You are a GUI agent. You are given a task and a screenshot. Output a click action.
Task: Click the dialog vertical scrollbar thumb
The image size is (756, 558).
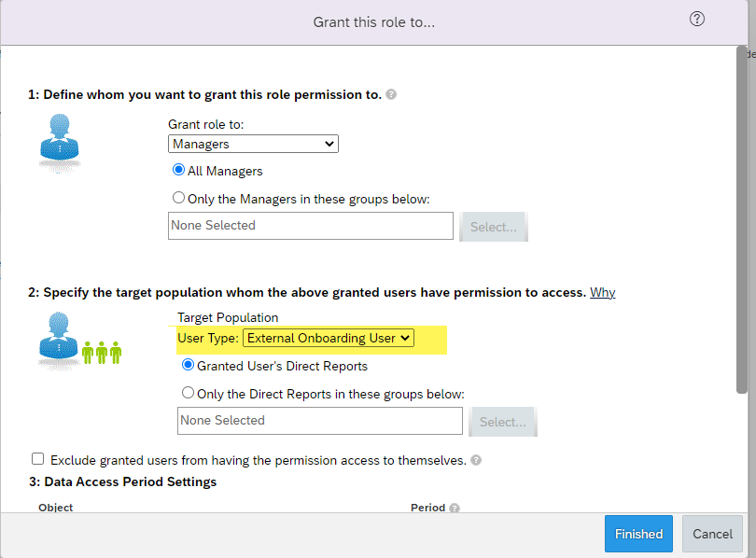[x=742, y=219]
